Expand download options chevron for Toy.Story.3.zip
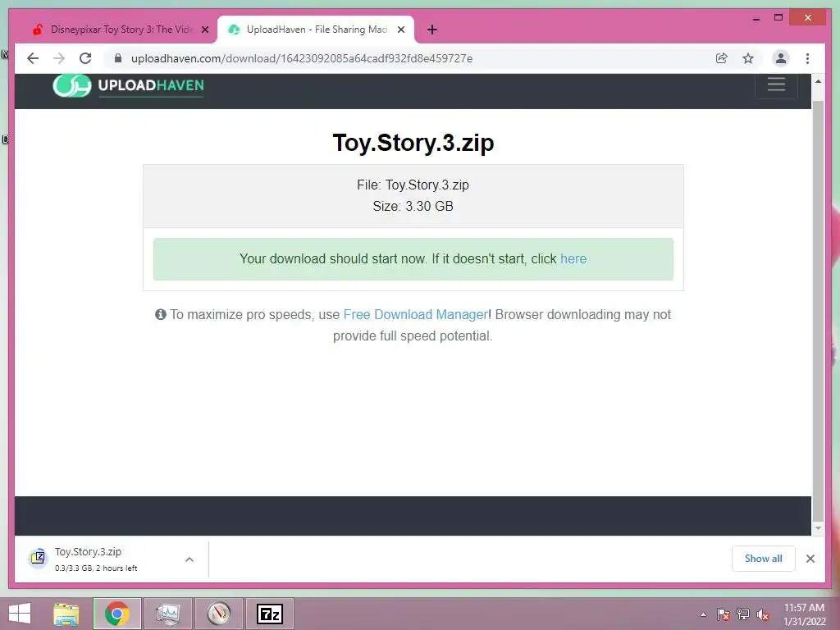The image size is (840, 630). tap(189, 559)
